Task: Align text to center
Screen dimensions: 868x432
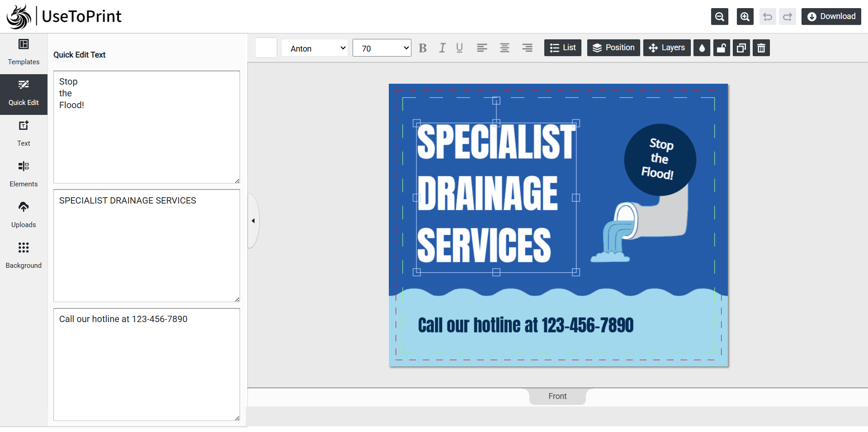Action: tap(505, 48)
